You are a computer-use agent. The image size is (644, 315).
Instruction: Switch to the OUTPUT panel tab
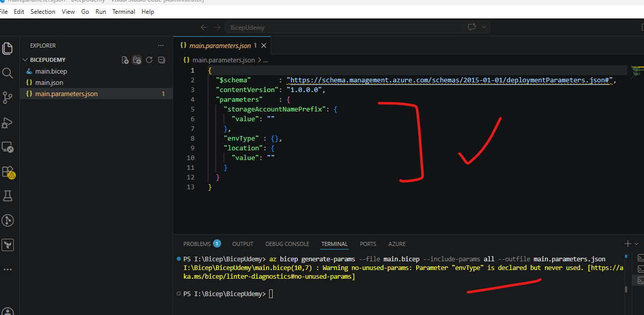click(243, 244)
